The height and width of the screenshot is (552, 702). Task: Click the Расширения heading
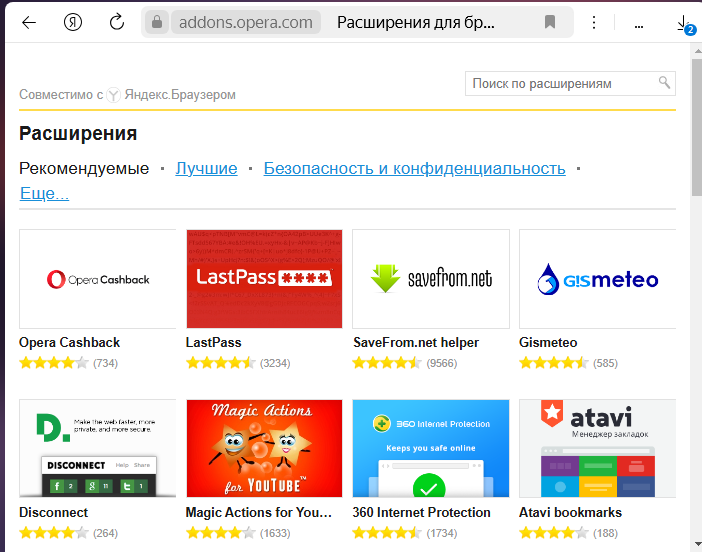point(78,133)
